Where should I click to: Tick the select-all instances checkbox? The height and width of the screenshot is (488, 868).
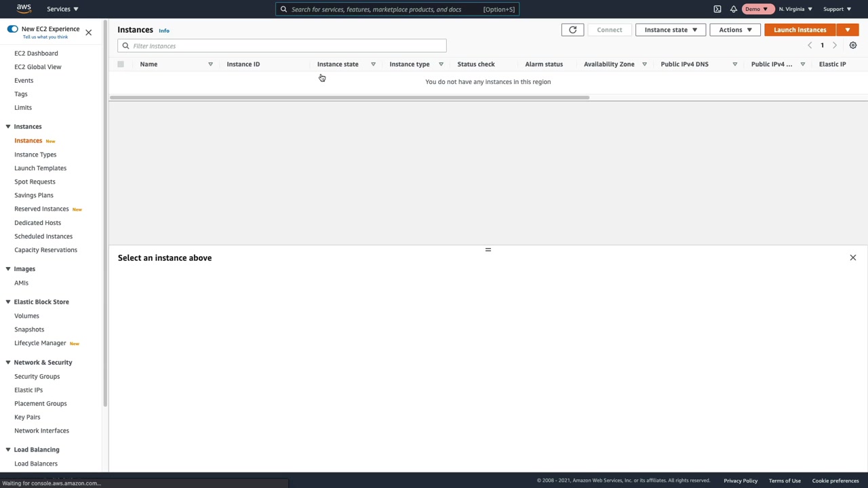[x=121, y=64]
